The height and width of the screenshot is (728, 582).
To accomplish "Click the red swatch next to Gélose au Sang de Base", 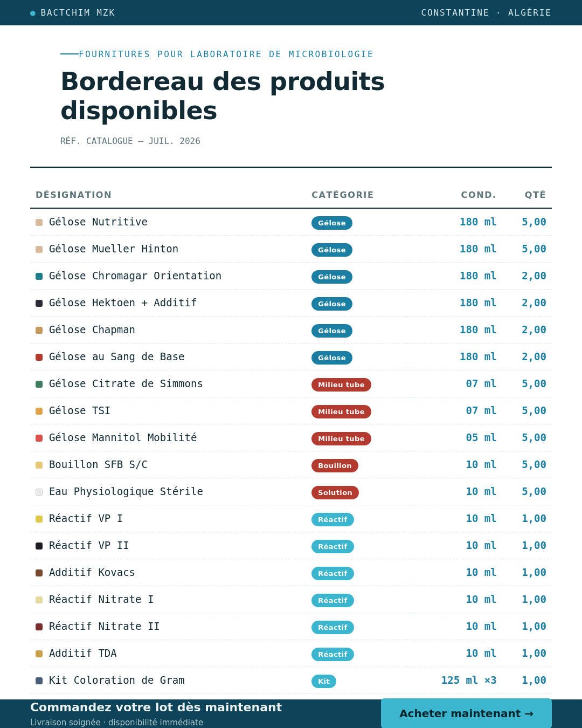I will (x=39, y=357).
